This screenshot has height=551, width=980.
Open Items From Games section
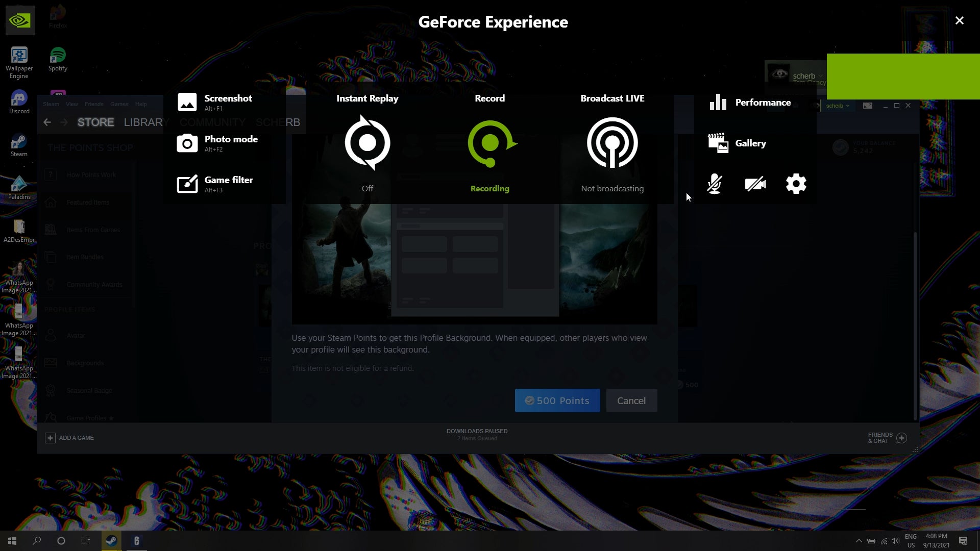pos(85,230)
